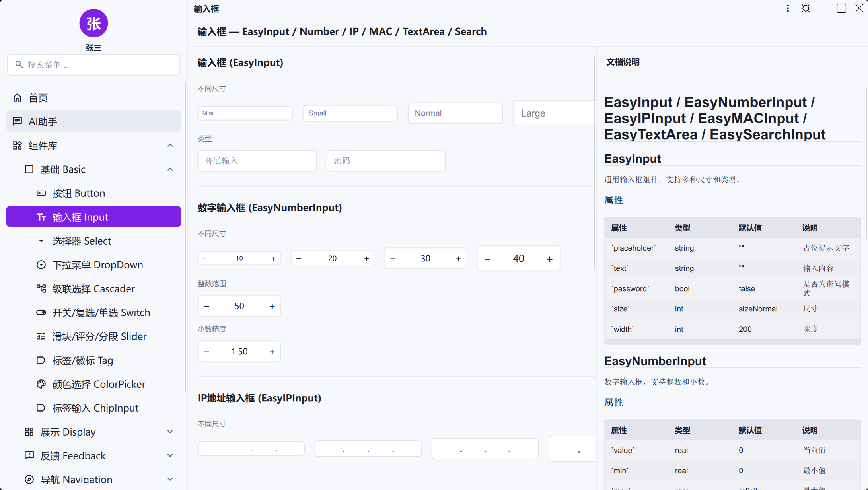Click the square icon beside 基础 Basic

pyautogui.click(x=29, y=169)
